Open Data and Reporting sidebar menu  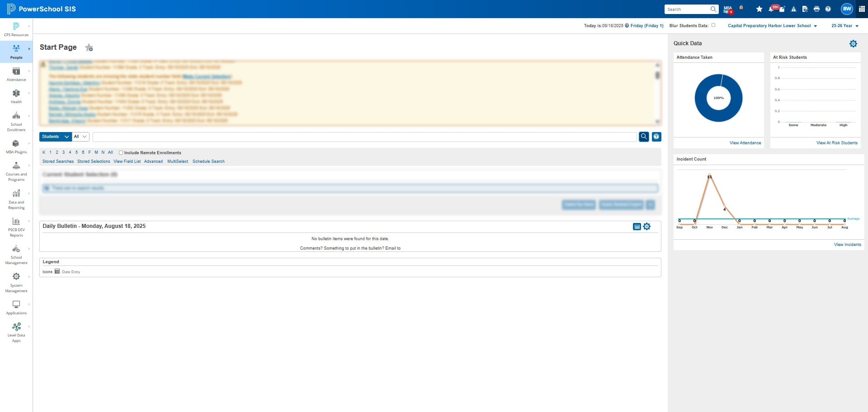tap(16, 199)
